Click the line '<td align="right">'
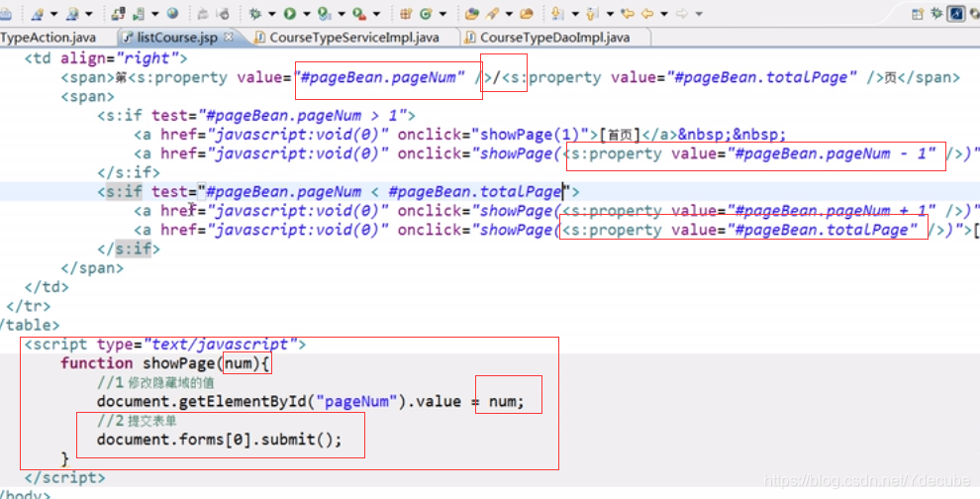The image size is (980, 499). [x=106, y=58]
